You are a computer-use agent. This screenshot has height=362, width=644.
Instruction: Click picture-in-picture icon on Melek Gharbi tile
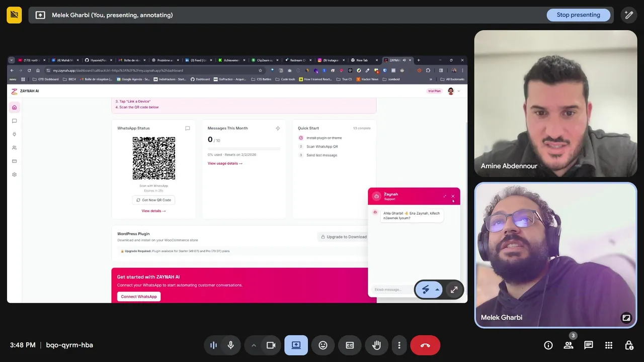click(626, 318)
